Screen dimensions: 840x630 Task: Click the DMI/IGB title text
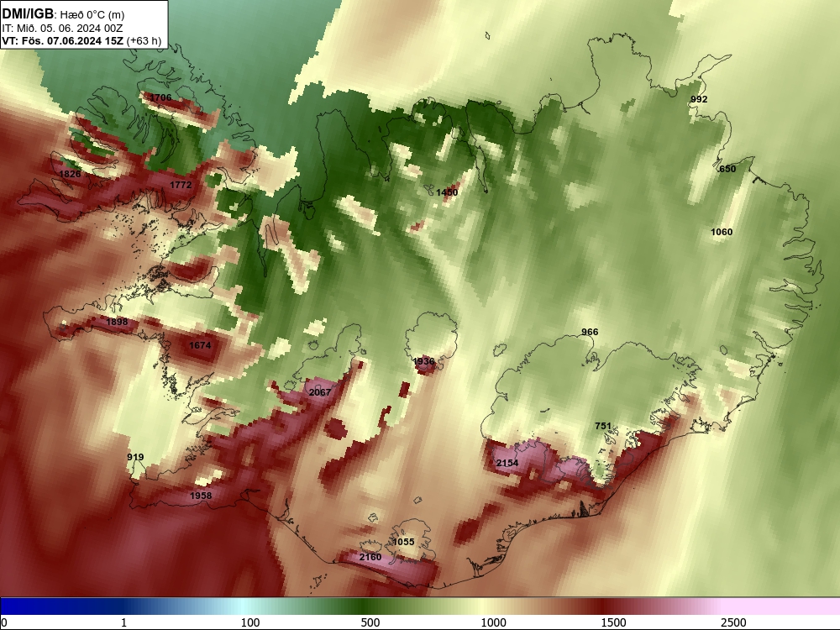coord(28,14)
